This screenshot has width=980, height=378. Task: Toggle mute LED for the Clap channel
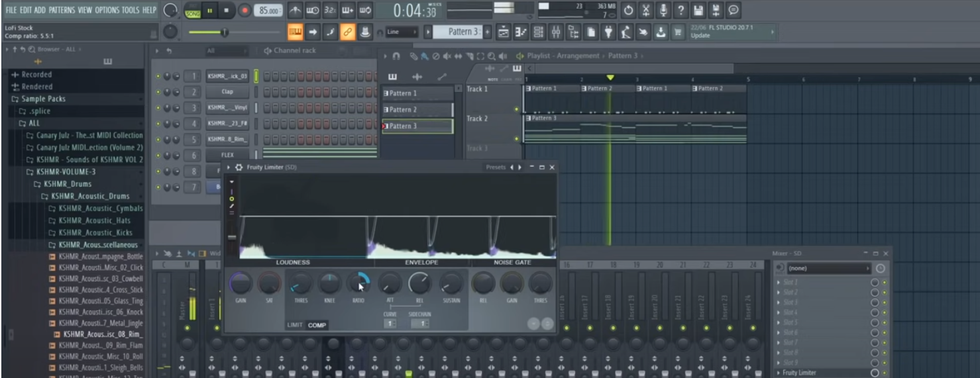point(158,92)
